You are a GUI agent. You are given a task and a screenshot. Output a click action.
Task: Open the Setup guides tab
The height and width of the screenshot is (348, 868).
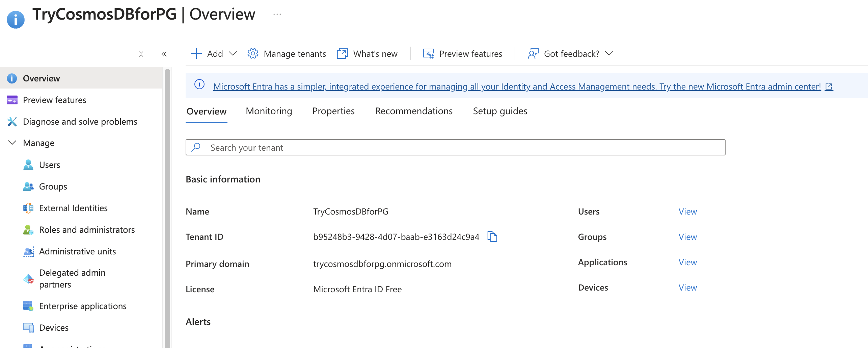(x=500, y=111)
